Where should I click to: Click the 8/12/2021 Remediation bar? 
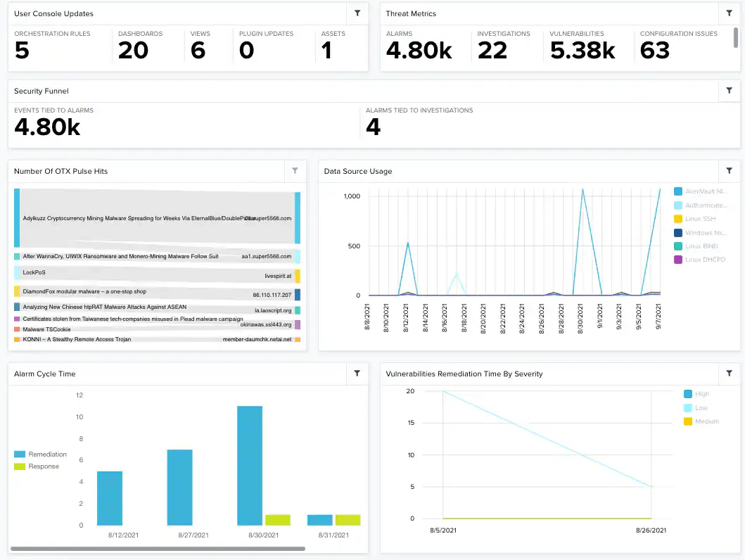[110, 498]
